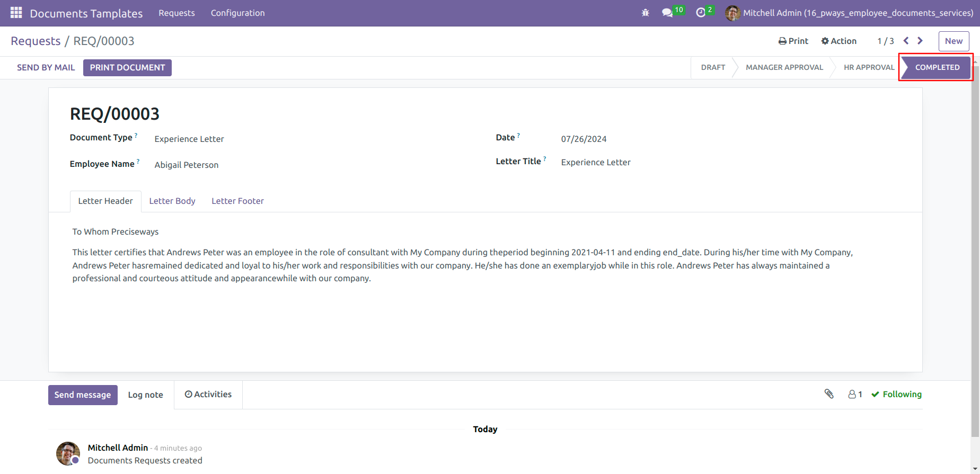This screenshot has width=980, height=474.
Task: Open the activities clock icon
Action: (x=701, y=13)
